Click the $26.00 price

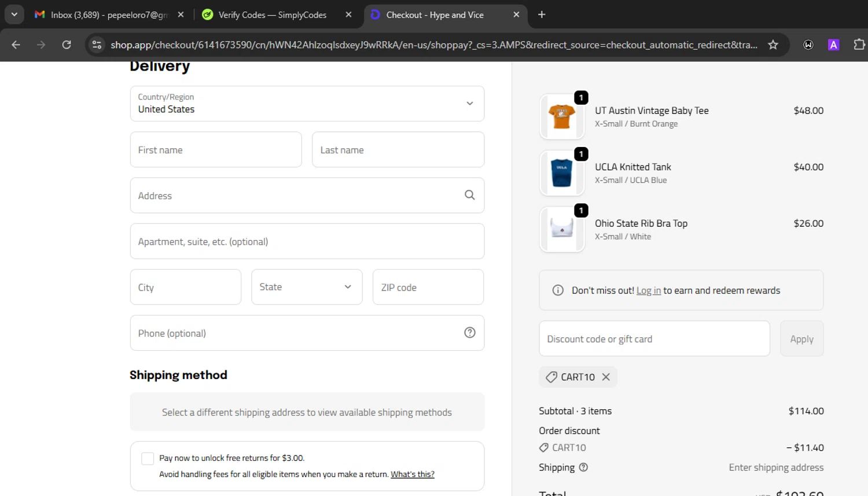coord(808,223)
